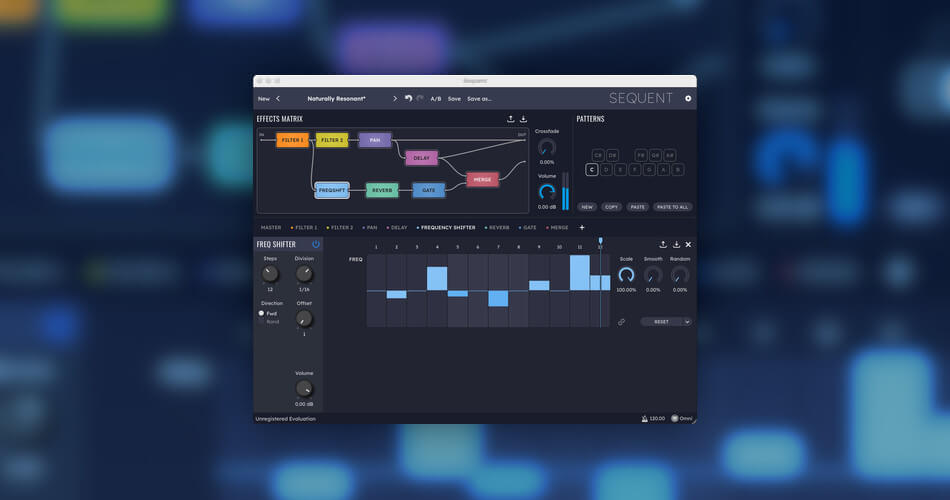Adjust the Crossfade knob
The width and height of the screenshot is (950, 500).
(546, 147)
